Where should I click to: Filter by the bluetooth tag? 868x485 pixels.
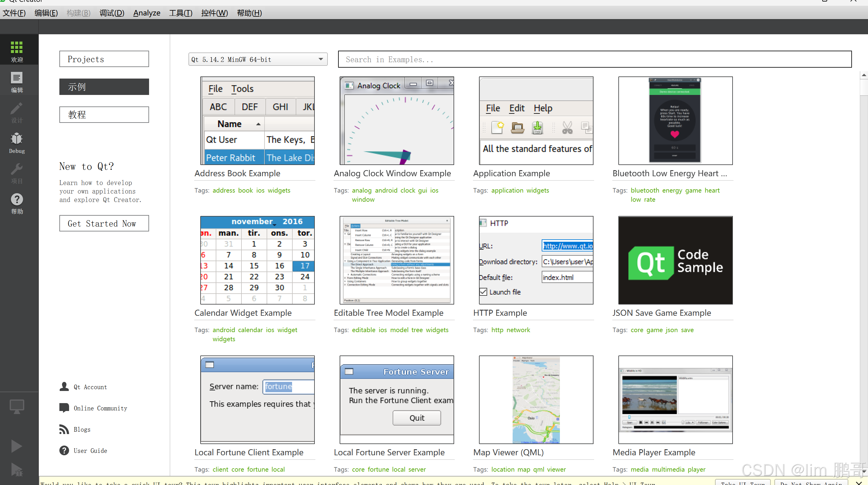click(645, 190)
